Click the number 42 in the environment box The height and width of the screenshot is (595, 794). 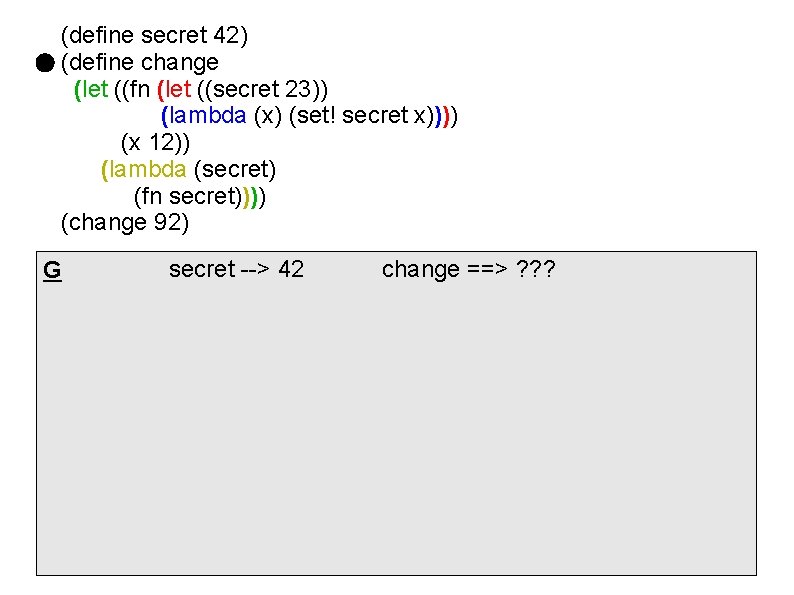291,269
